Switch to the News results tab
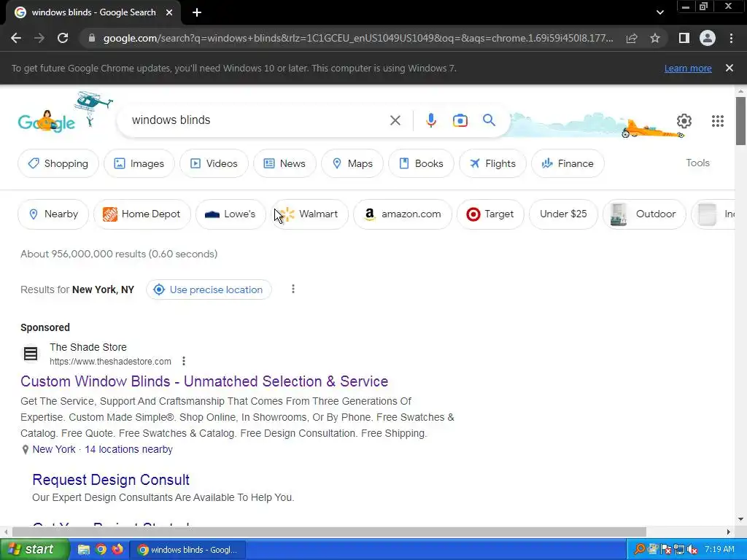The image size is (747, 560). click(285, 163)
